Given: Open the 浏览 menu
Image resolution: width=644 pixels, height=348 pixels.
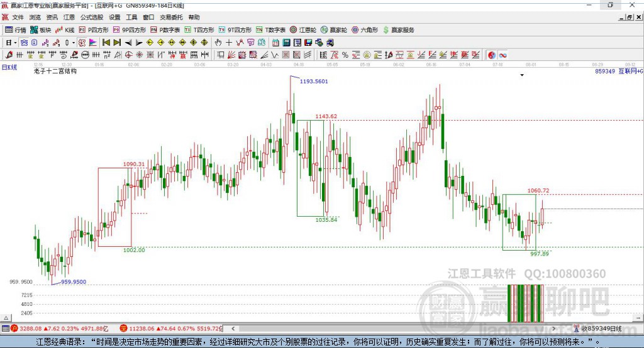Looking at the screenshot, I should coord(35,17).
